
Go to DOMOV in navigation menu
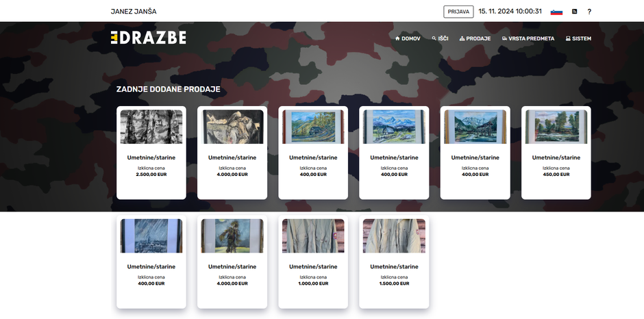point(408,38)
